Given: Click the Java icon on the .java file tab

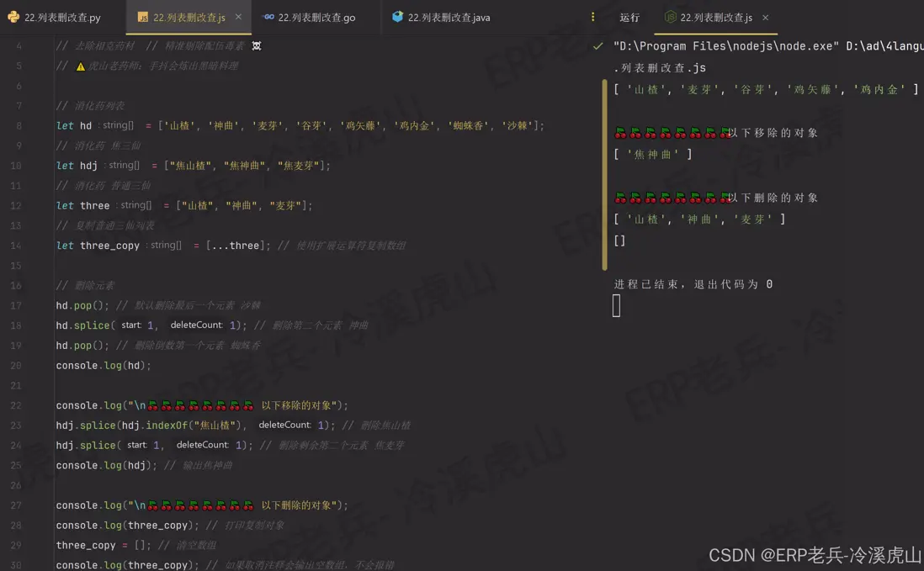Looking at the screenshot, I should coord(396,16).
